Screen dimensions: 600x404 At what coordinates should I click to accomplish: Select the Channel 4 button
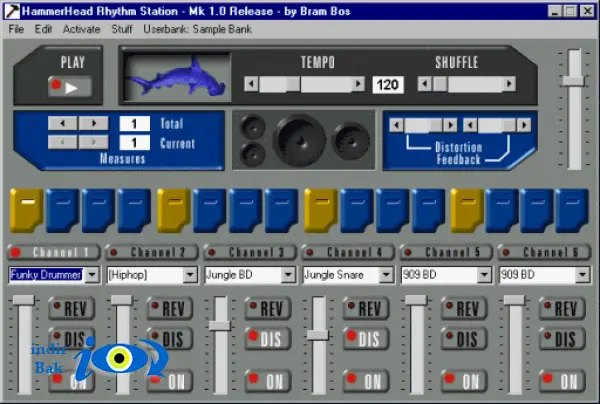pyautogui.click(x=348, y=252)
